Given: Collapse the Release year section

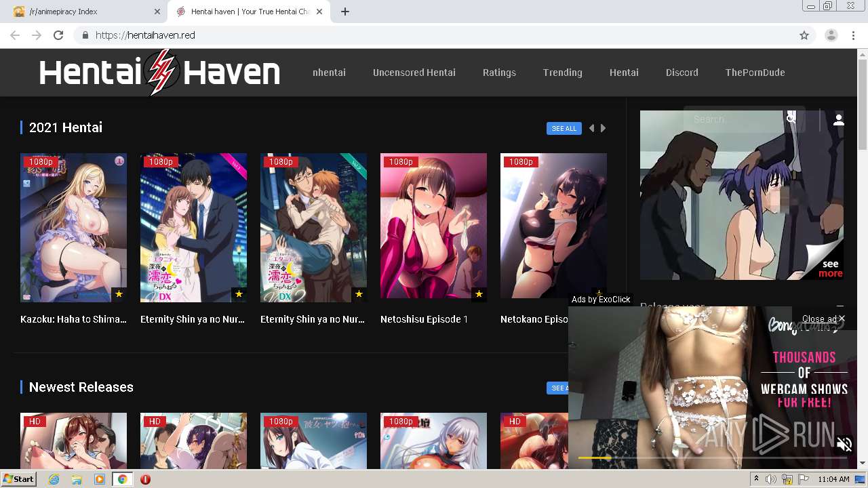Looking at the screenshot, I should (x=840, y=306).
